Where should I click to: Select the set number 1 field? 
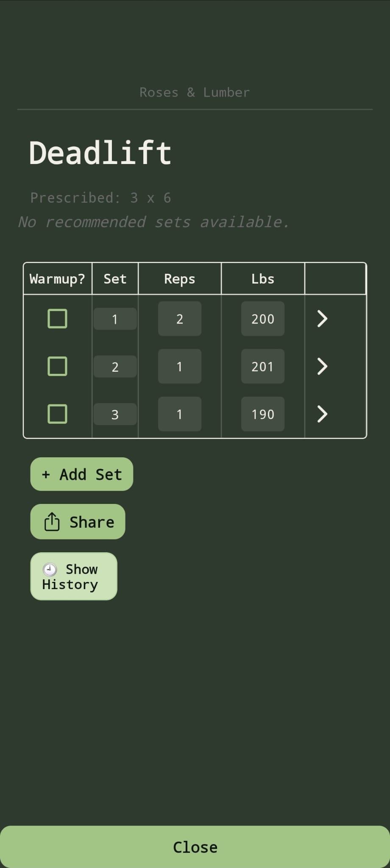(115, 319)
